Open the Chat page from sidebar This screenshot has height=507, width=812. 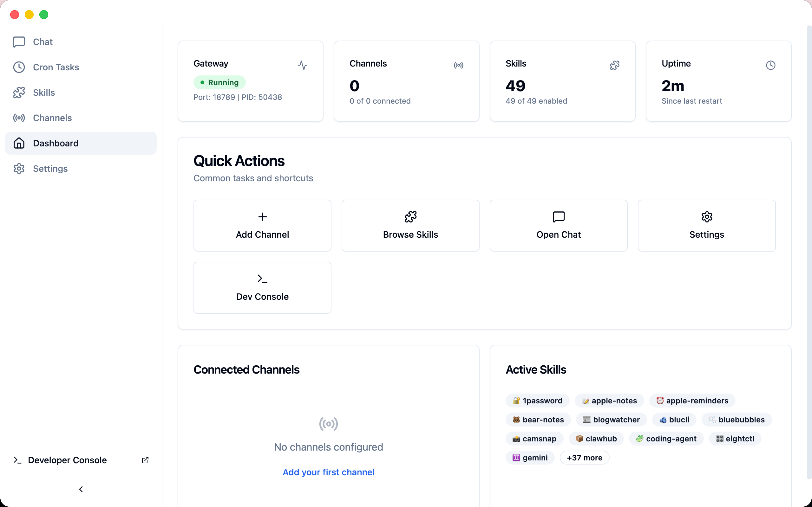[x=43, y=42]
